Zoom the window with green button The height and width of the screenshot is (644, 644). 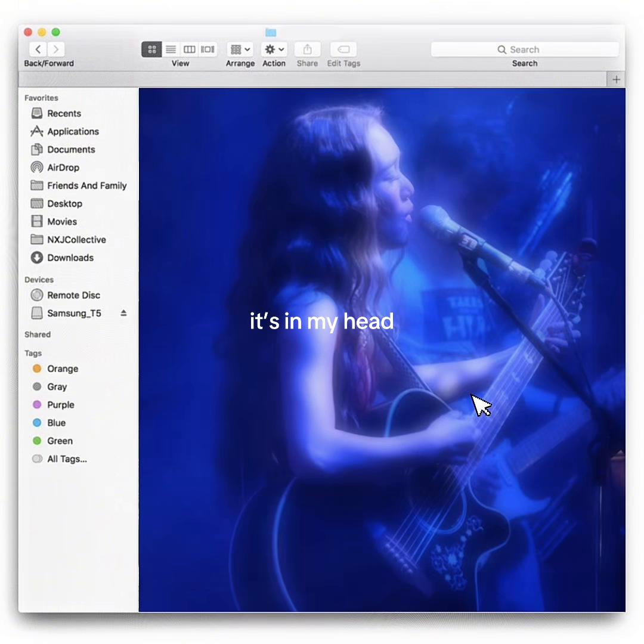click(56, 32)
